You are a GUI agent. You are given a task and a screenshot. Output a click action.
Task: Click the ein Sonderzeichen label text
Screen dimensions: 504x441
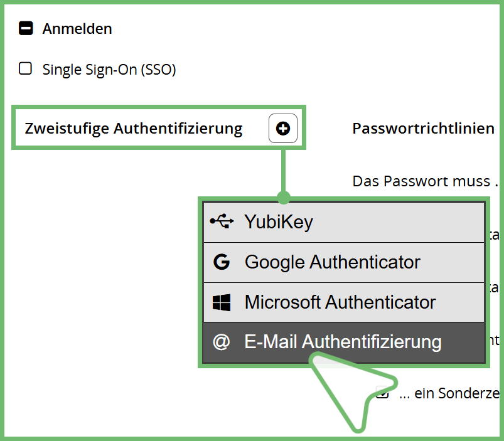point(449,393)
